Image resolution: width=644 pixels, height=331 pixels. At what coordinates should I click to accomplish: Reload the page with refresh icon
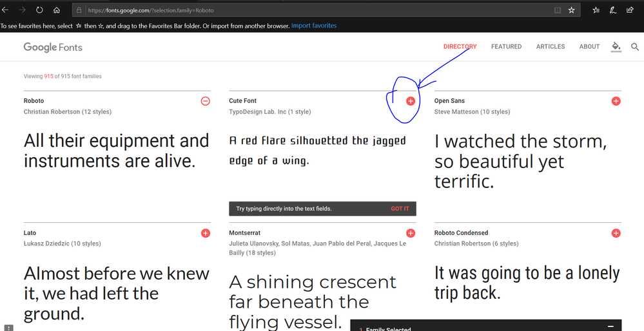[39, 10]
